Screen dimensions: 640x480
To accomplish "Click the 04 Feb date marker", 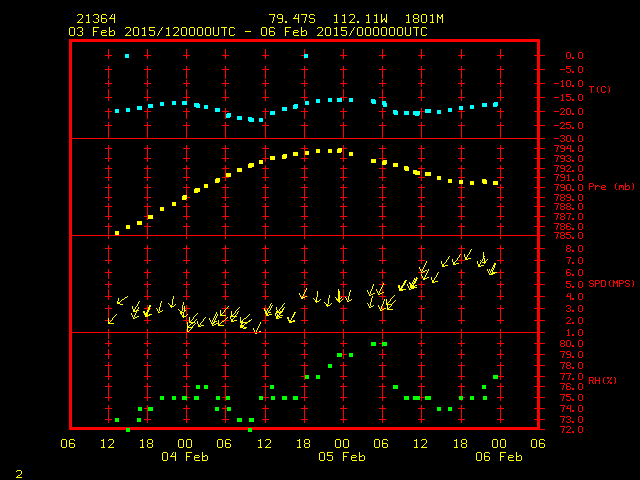I will [186, 456].
